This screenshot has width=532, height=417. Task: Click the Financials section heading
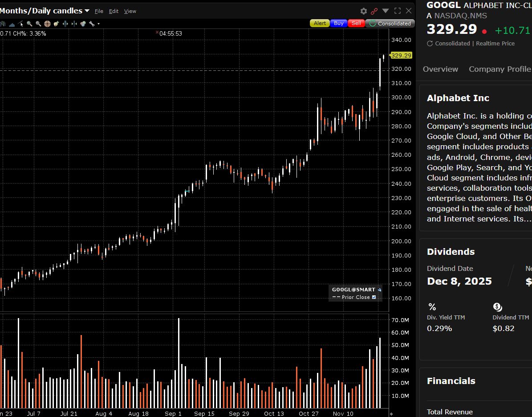pos(451,381)
